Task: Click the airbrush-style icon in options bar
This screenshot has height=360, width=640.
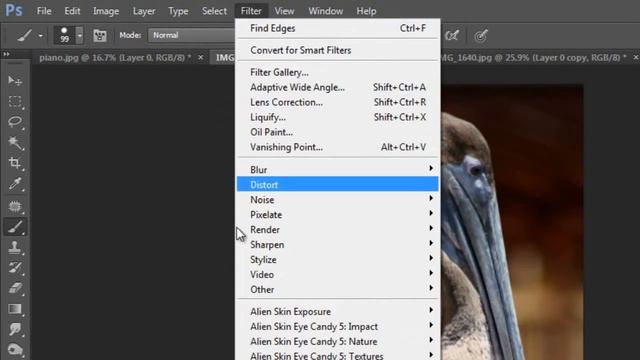Action: click(452, 36)
